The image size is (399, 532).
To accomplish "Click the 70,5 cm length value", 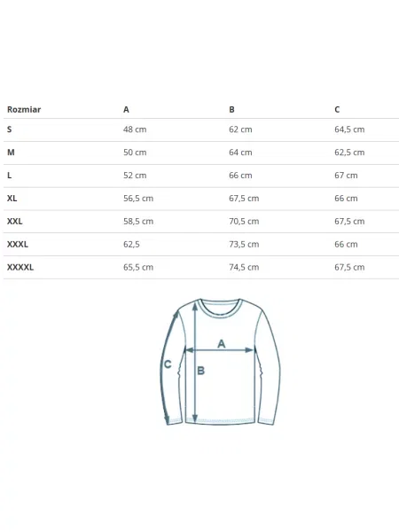I will (244, 221).
